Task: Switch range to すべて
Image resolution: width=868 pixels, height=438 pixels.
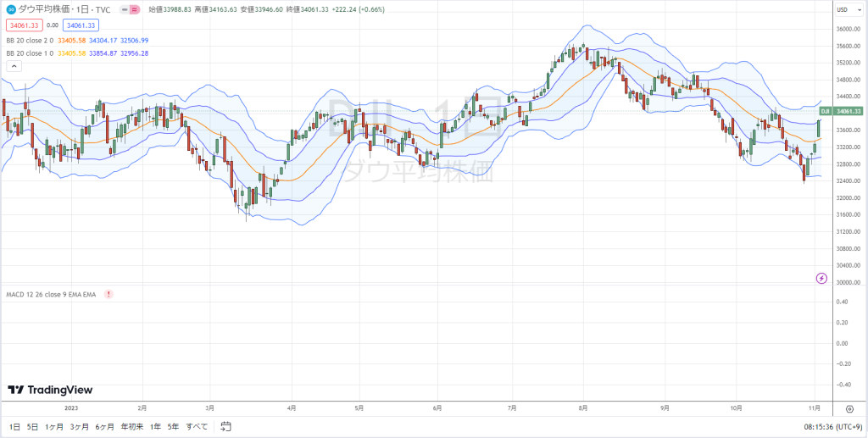Action: pyautogui.click(x=197, y=426)
